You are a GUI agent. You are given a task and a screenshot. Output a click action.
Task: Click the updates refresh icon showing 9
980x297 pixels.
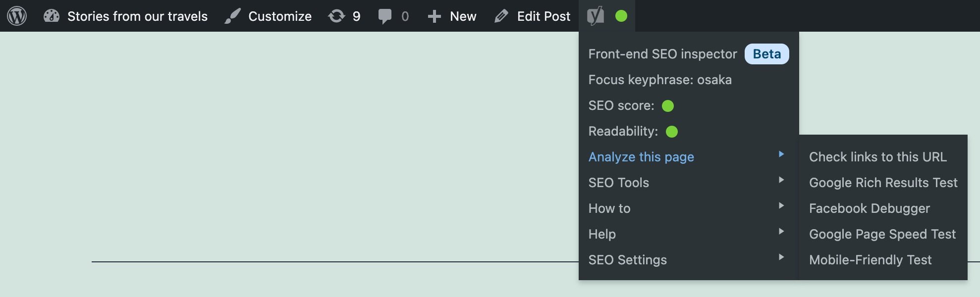(x=338, y=15)
